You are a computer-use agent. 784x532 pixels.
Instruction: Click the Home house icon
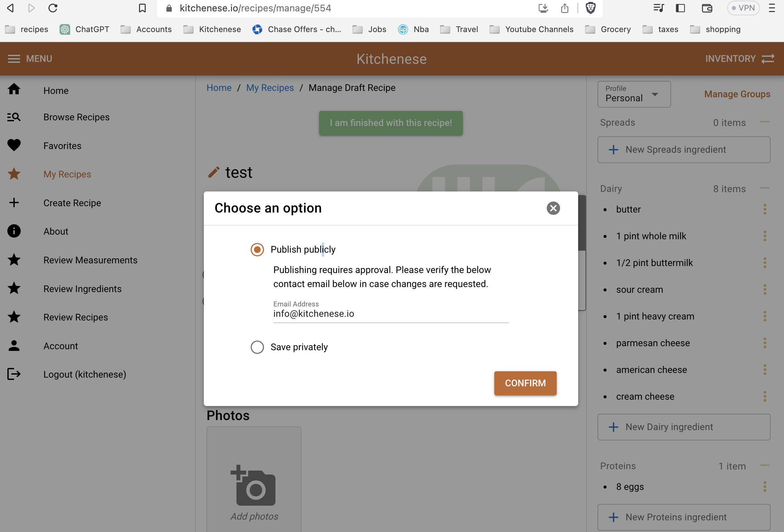click(x=14, y=89)
